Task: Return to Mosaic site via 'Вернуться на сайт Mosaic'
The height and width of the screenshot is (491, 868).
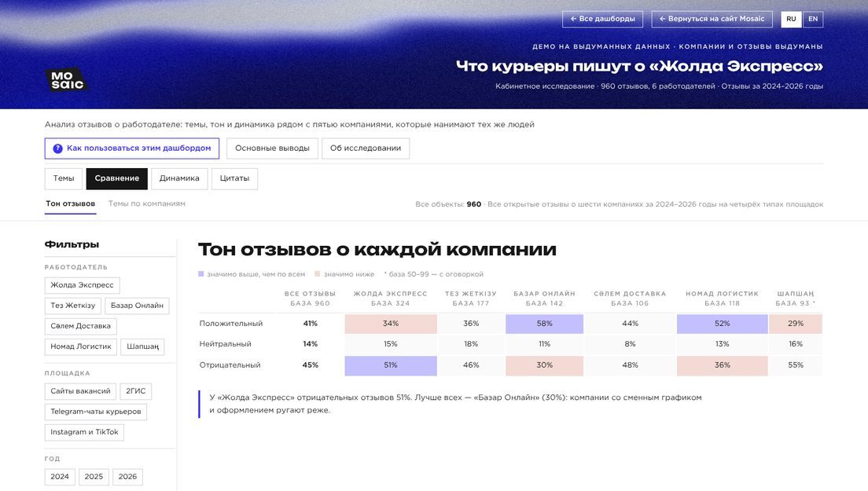Action: (x=712, y=19)
